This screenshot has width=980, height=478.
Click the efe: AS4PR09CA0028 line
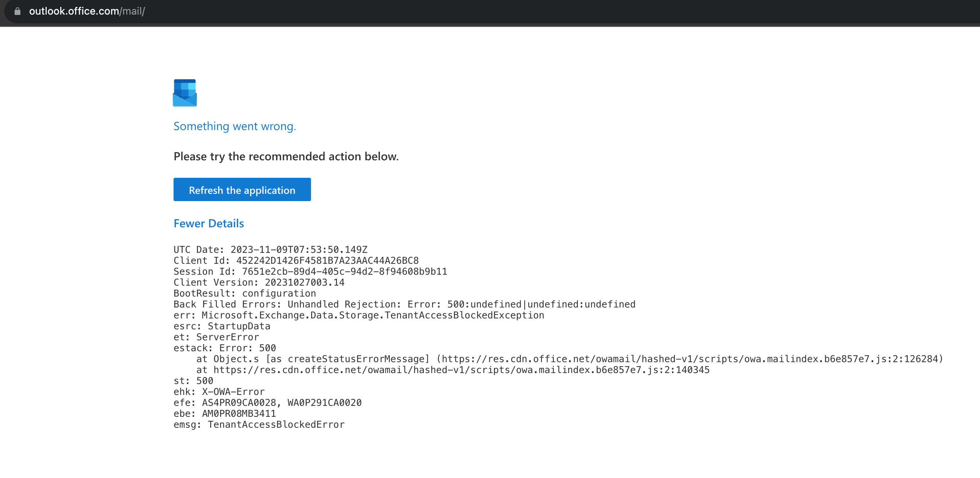(268, 403)
